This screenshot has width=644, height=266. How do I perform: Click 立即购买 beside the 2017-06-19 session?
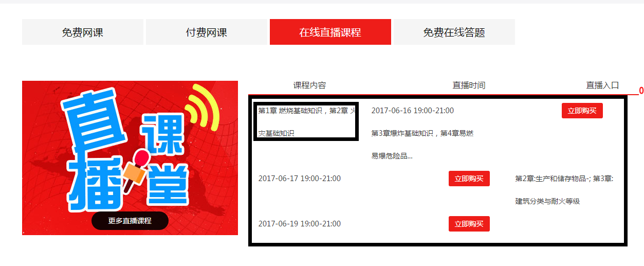pyautogui.click(x=469, y=224)
